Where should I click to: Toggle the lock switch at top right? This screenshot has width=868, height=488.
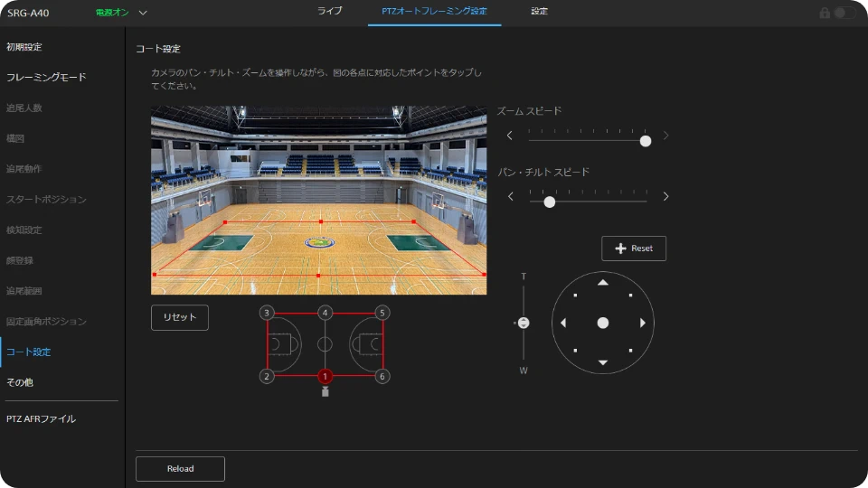[844, 13]
